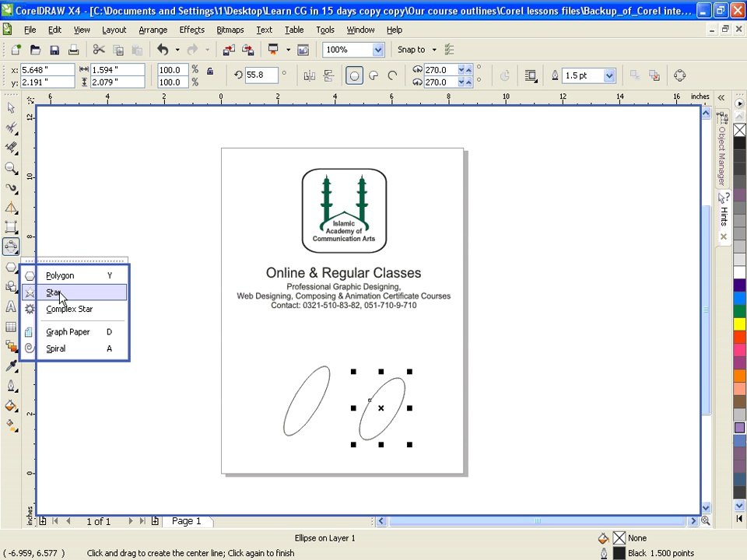Pick the yellow palette swatch
Viewport: 747px width, 560px height.
coord(739,324)
